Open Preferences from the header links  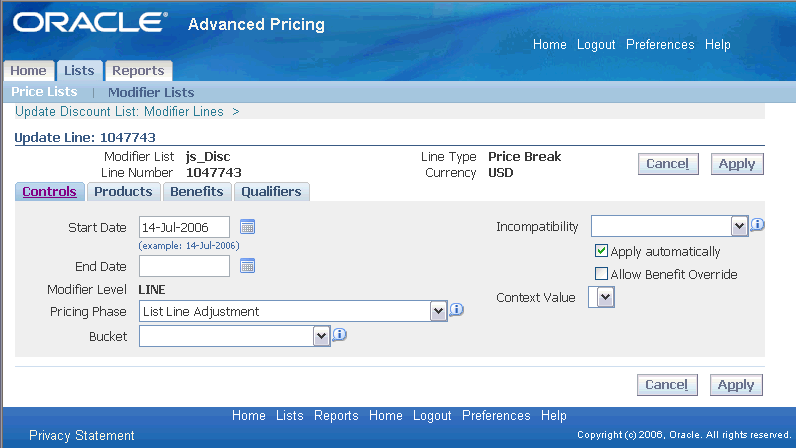[x=660, y=45]
